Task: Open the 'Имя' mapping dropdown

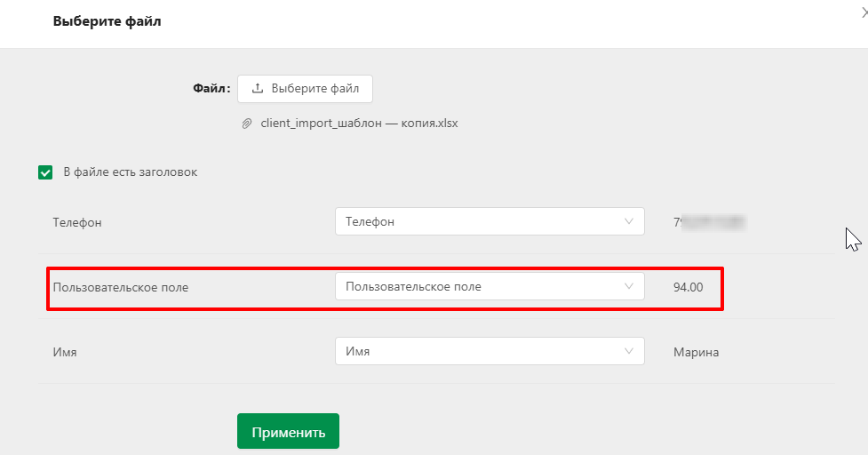Action: click(x=490, y=351)
